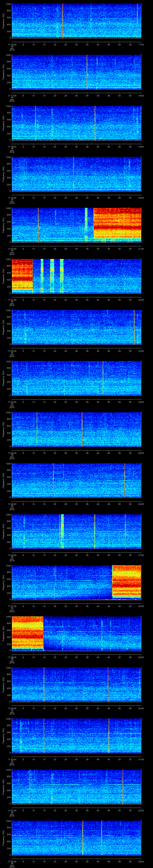Viewport: 153px width, 868px height.
Task: Pick the spectrogram panel starting at 17:19:00
Action: (x=76, y=174)
